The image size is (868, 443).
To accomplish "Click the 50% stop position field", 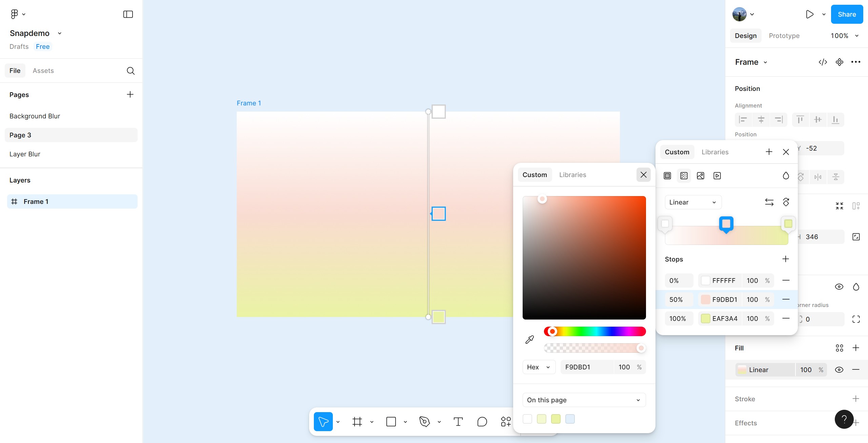I will tap(679, 300).
